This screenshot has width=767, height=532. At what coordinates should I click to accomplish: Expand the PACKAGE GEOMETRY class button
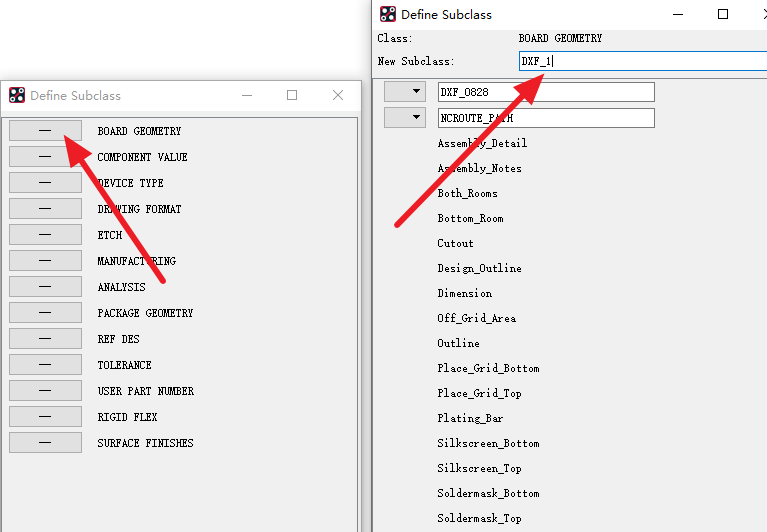tap(45, 312)
